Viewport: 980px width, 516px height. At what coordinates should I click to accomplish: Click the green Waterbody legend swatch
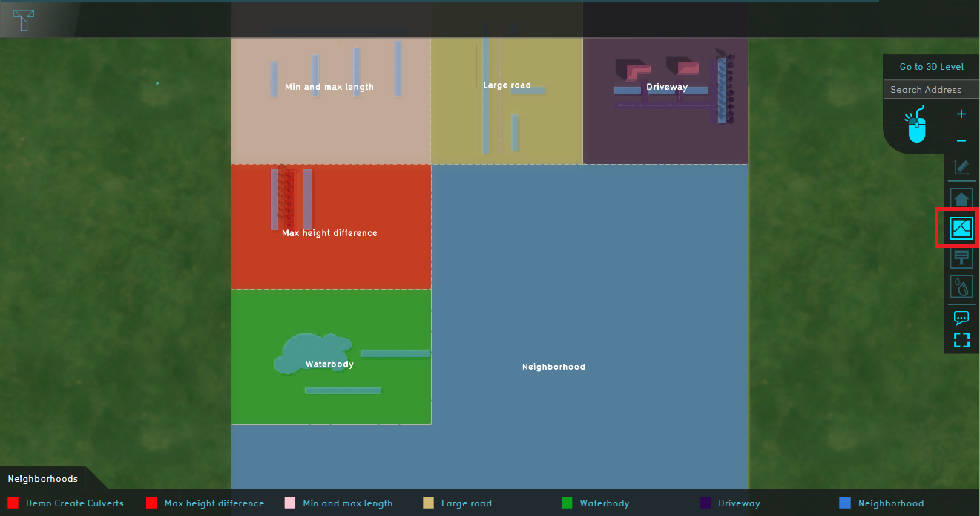coord(567,503)
